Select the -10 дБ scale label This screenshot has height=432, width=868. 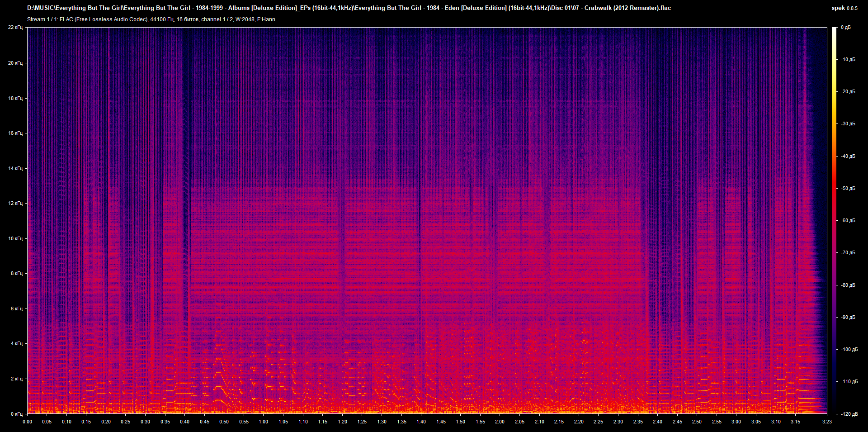[848, 60]
